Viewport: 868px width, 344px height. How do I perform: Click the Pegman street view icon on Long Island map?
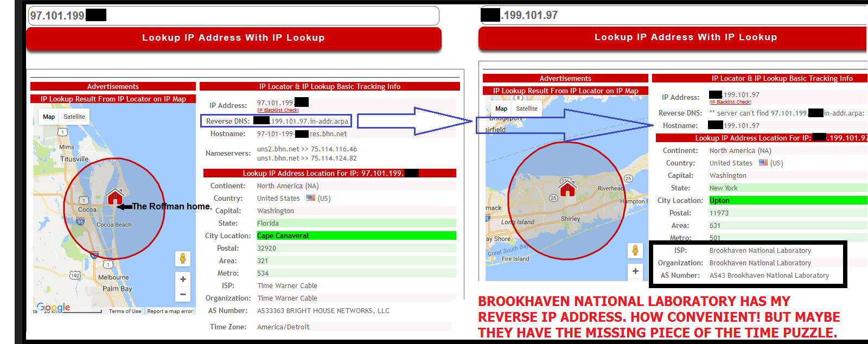tap(635, 251)
